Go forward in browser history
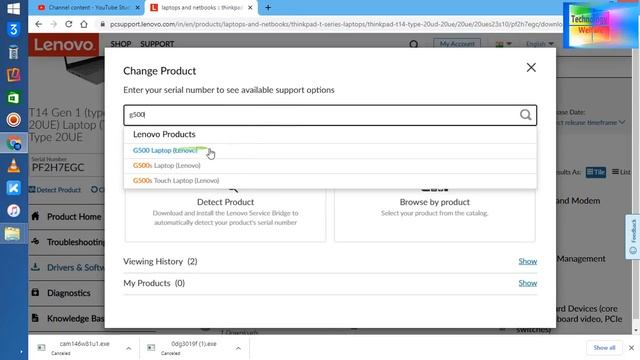The image size is (640, 360). [53, 24]
